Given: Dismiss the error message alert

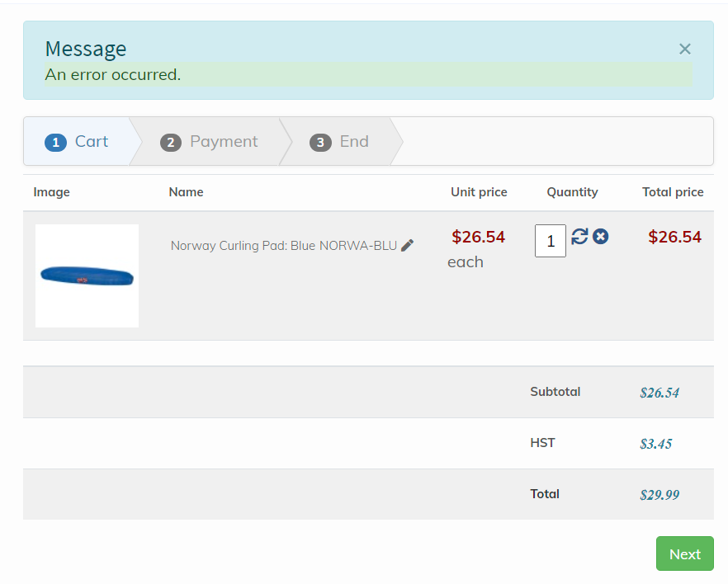Looking at the screenshot, I should [684, 49].
